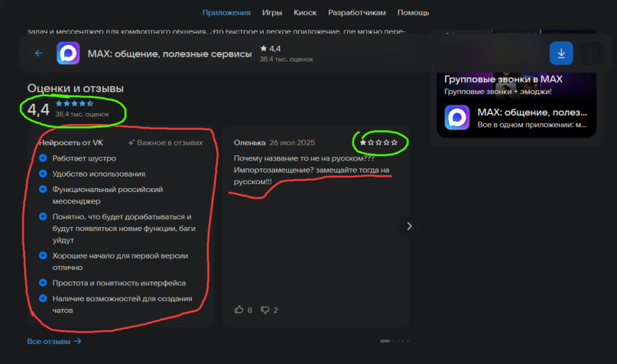Click MAX: общение, полез... title in side card
The height and width of the screenshot is (364, 617).
point(532,112)
